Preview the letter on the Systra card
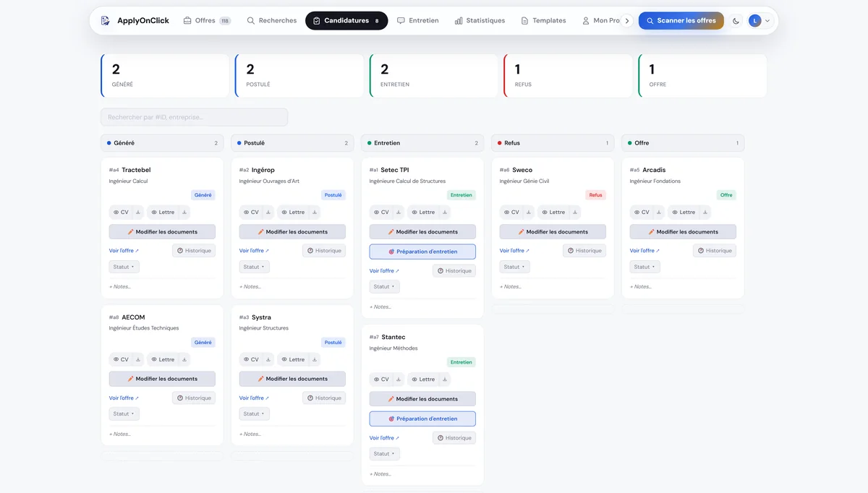This screenshot has width=868, height=493. coord(293,359)
